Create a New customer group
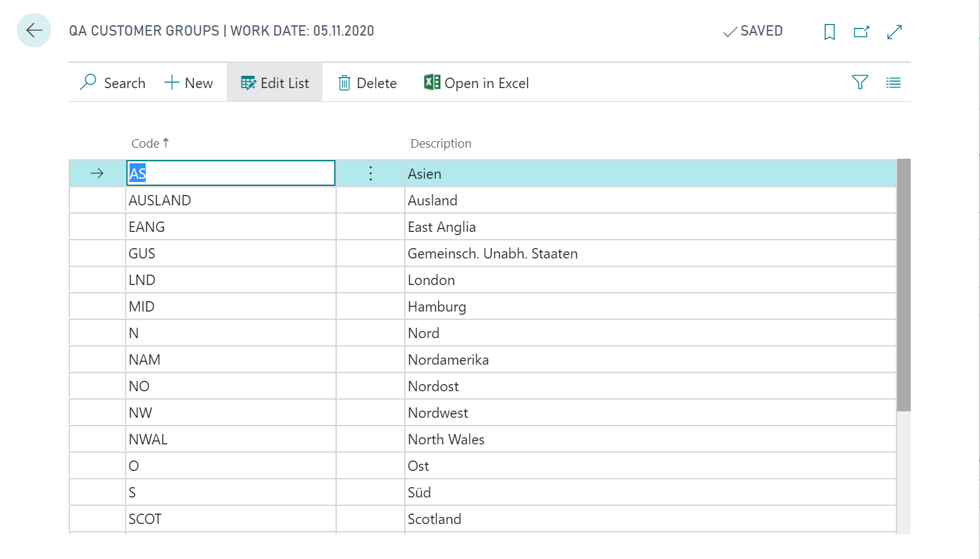980x559 pixels. pos(188,83)
